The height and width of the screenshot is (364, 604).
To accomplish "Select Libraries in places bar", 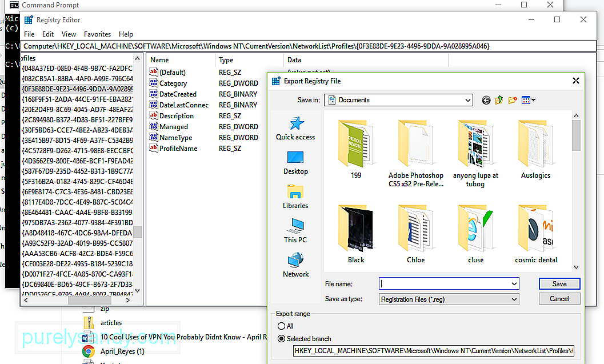I will 295,197.
